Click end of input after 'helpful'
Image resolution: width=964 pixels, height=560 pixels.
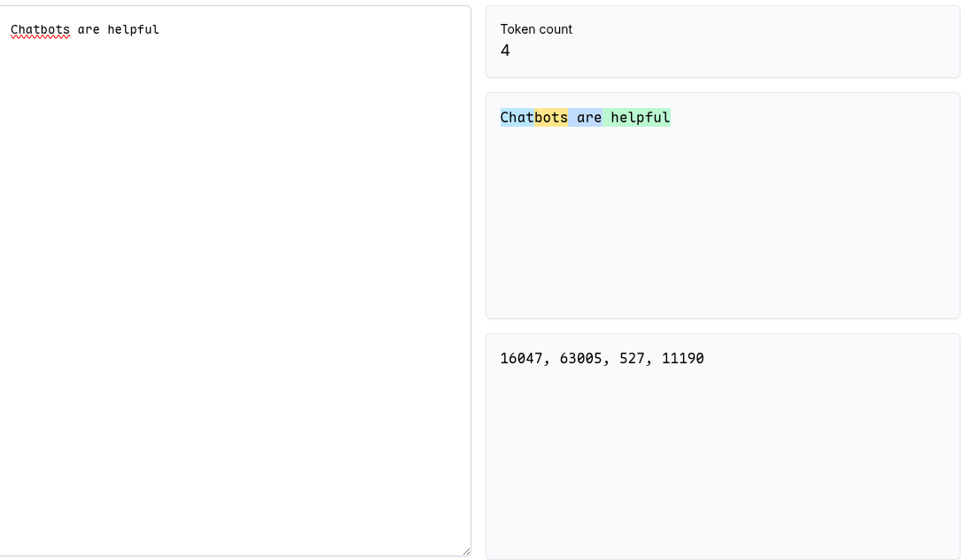(x=160, y=29)
